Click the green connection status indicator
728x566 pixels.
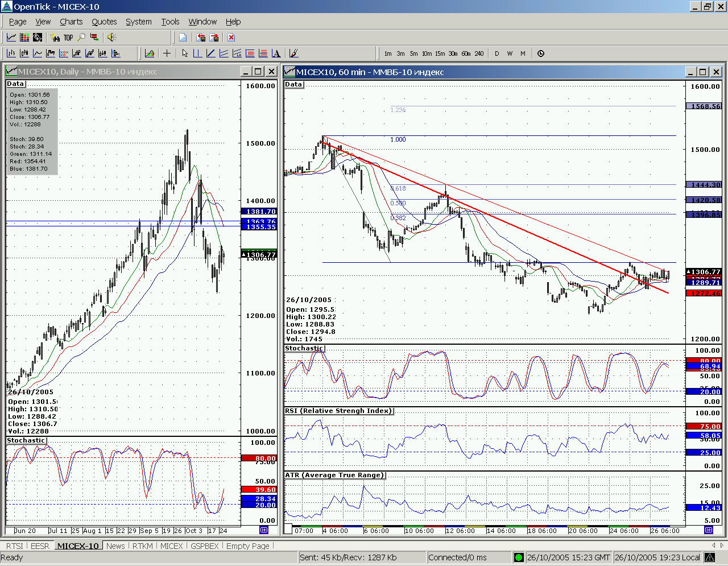(x=519, y=557)
